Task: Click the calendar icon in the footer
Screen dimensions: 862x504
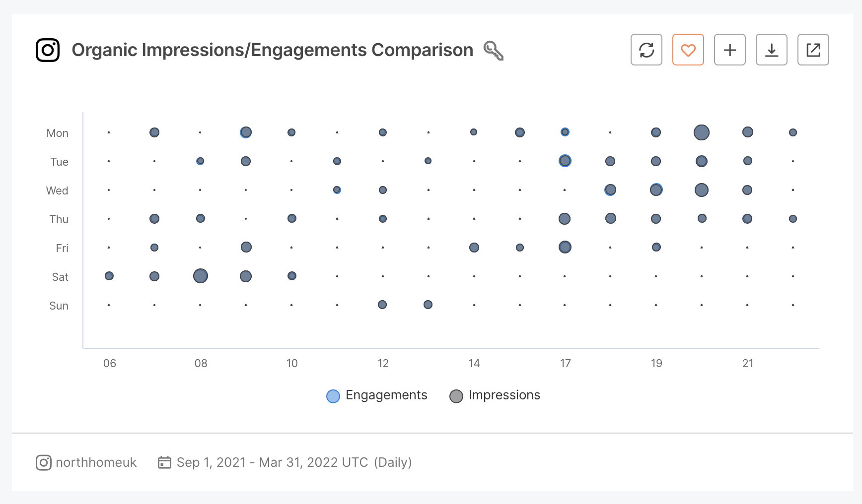Action: pos(165,462)
